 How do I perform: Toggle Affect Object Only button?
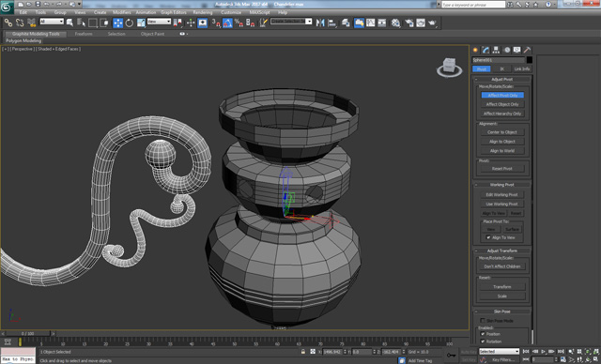[x=502, y=104]
